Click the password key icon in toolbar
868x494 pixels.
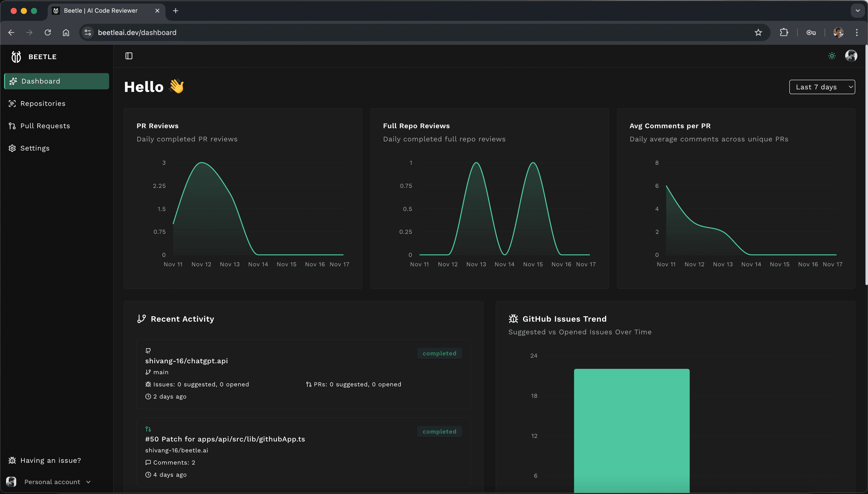click(x=811, y=32)
